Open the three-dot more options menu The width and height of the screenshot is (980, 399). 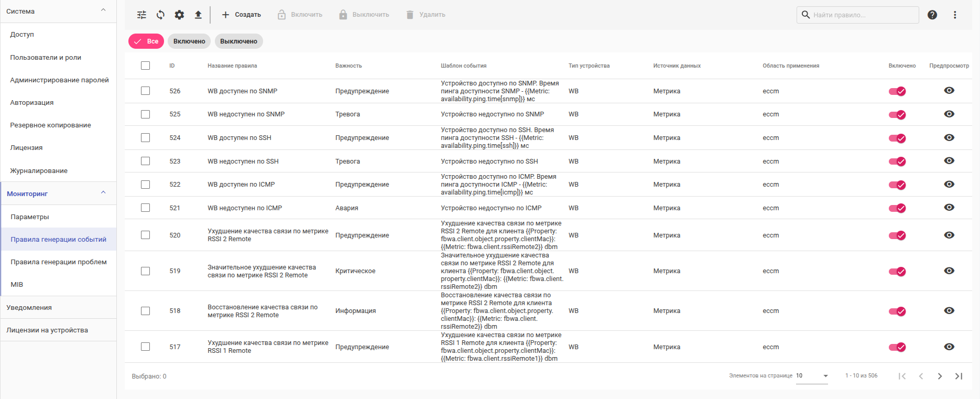coord(955,15)
